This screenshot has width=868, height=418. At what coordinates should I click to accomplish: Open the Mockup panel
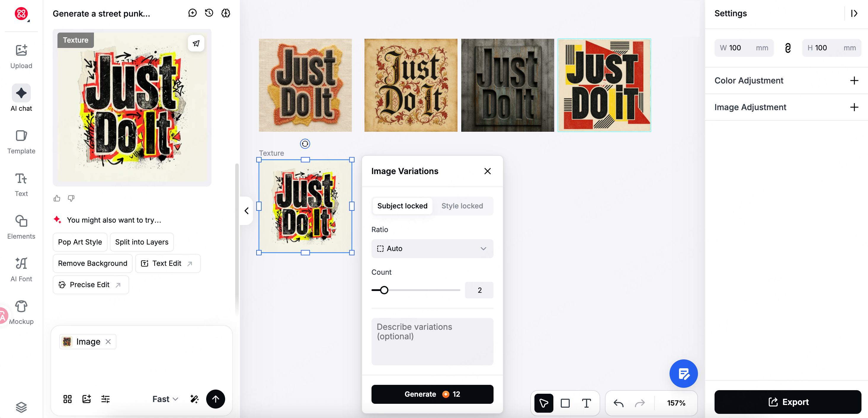tap(21, 312)
